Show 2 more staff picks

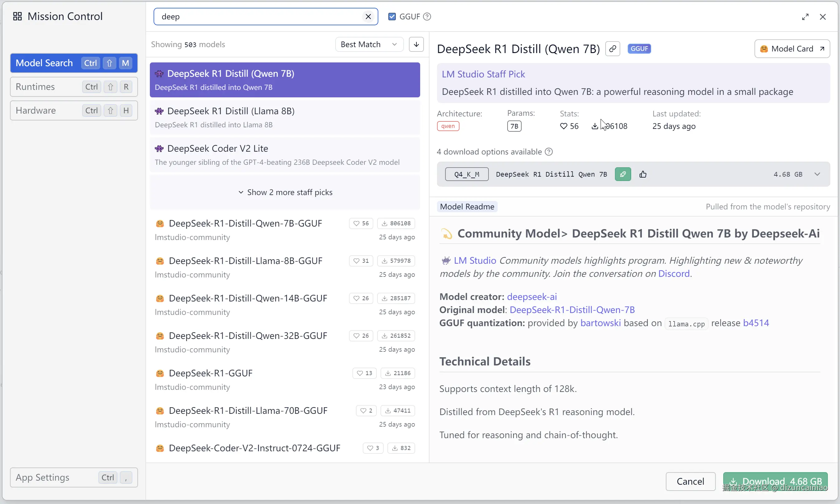285,192
